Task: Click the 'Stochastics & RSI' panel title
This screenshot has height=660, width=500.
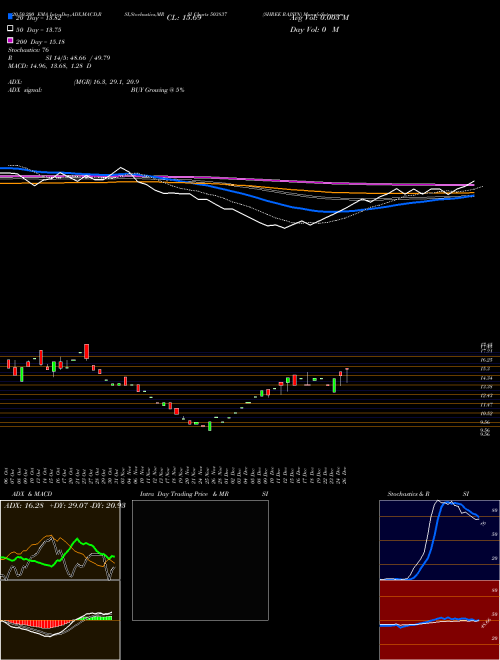Action: (x=428, y=494)
